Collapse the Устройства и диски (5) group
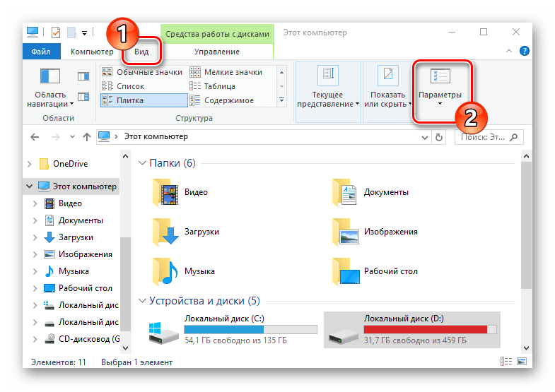This screenshot has height=392, width=555. pyautogui.click(x=142, y=301)
